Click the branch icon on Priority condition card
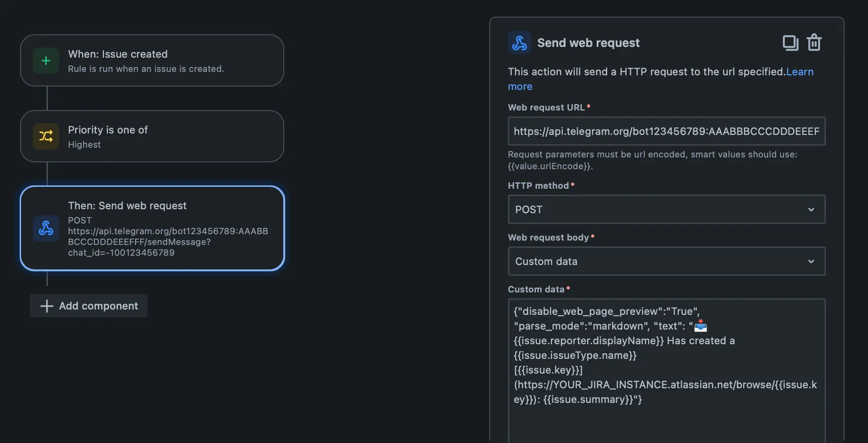 [46, 136]
